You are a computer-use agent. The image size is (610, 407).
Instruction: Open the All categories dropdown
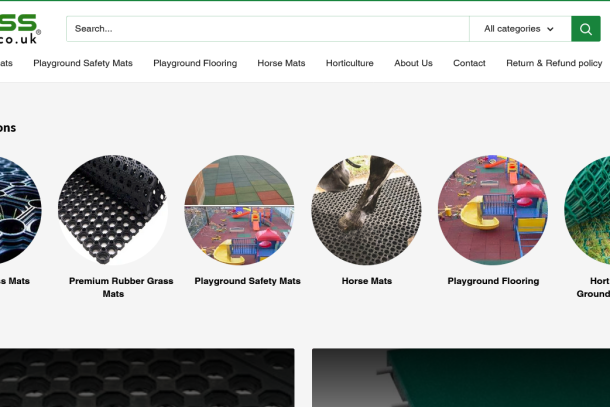[520, 29]
